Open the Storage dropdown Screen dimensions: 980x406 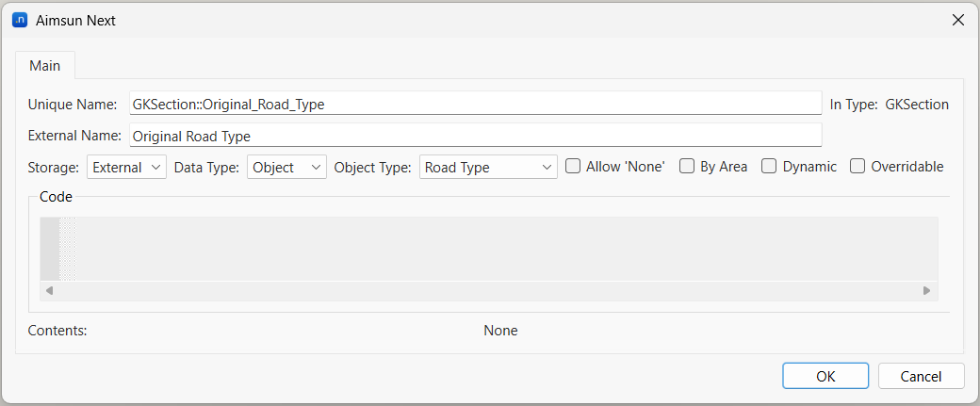click(x=127, y=167)
